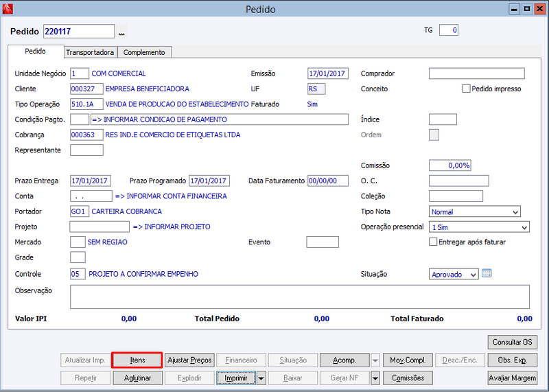Click Avaliar Margem button

point(512,378)
